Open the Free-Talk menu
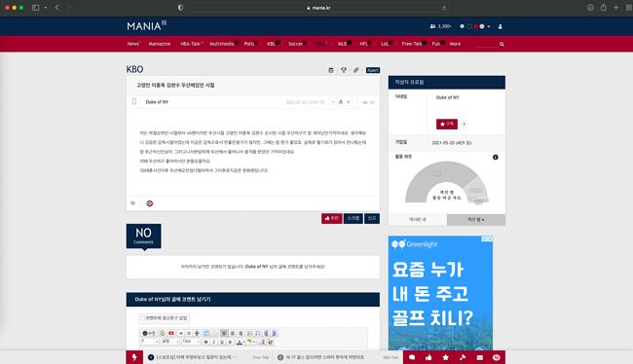Viewport: 633px width, 364px height. tap(412, 44)
